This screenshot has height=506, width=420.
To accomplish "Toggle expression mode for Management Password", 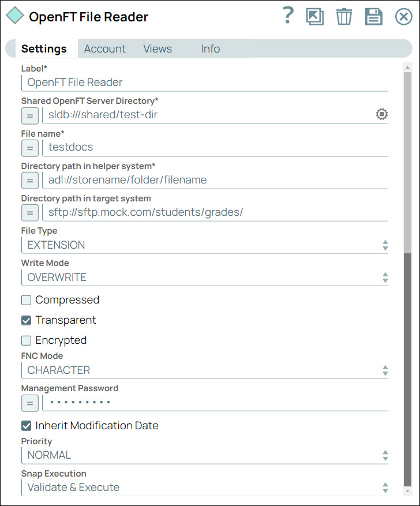I will click(x=29, y=403).
